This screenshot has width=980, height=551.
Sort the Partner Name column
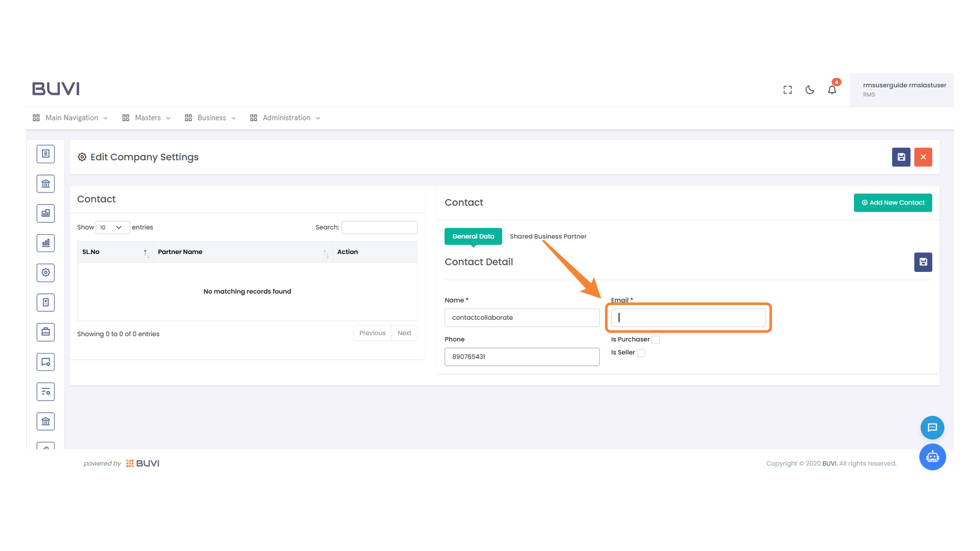tap(180, 252)
